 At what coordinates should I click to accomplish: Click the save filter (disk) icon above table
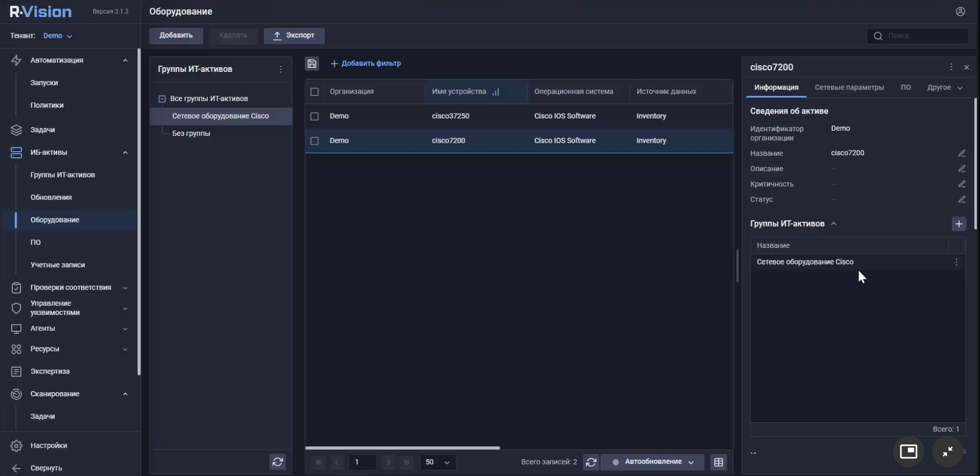[x=312, y=63]
